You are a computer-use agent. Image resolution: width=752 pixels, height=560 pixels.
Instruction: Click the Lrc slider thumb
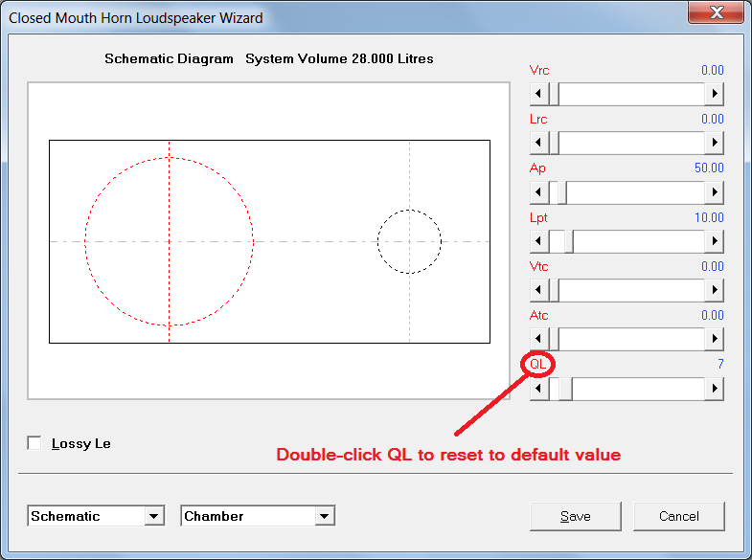[554, 143]
